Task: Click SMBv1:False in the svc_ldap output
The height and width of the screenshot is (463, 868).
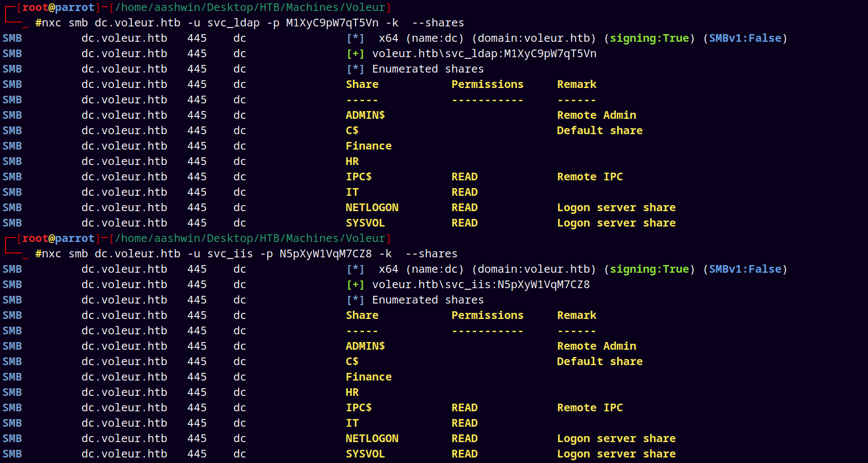Action: click(745, 38)
